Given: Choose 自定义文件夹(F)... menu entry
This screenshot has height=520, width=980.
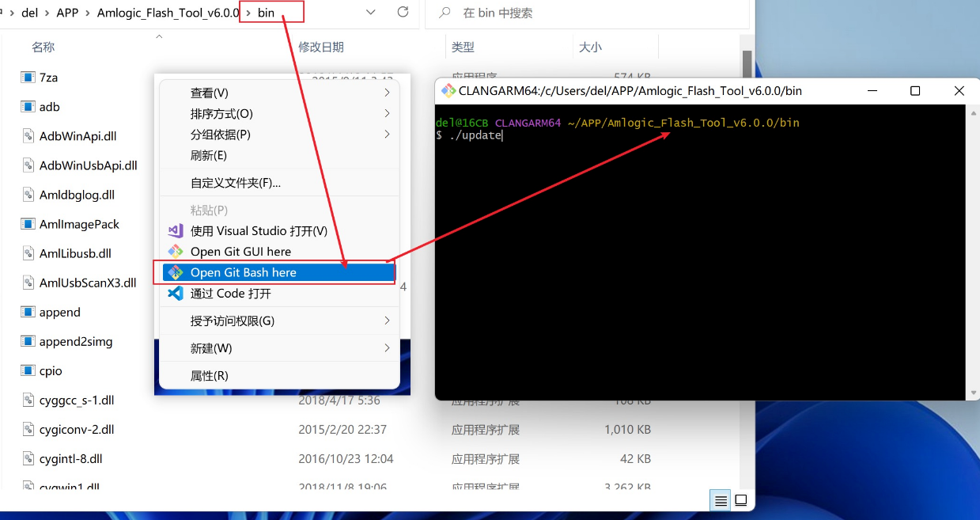Looking at the screenshot, I should [x=278, y=183].
